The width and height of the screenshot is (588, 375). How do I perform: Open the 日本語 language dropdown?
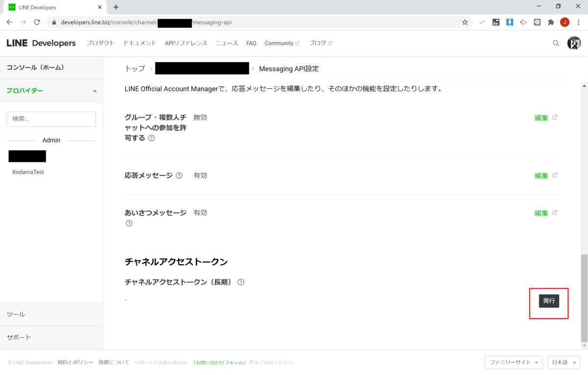563,362
